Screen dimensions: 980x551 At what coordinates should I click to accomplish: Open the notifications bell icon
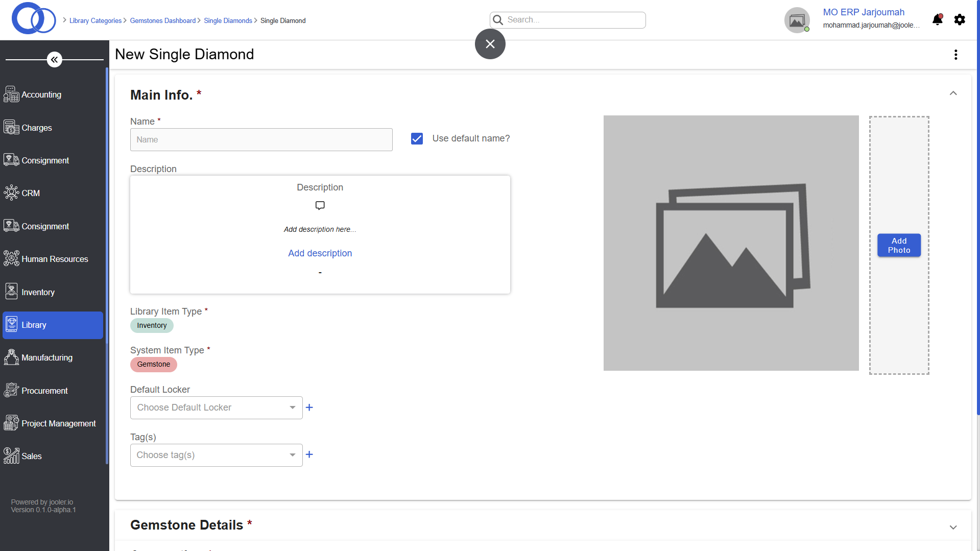[x=937, y=20]
